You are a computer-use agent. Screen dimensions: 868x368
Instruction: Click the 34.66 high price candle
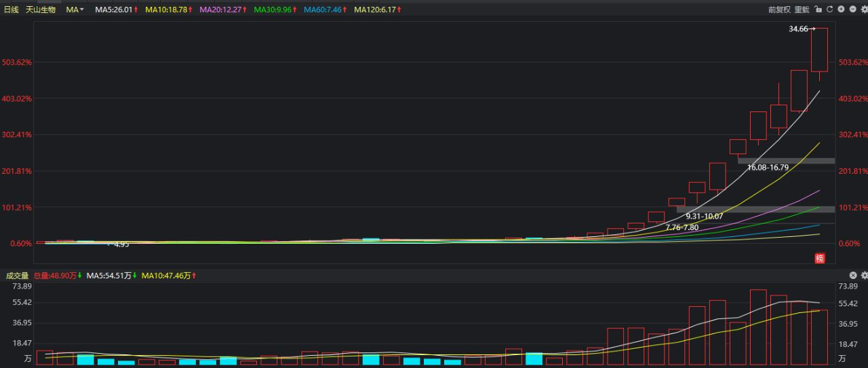(819, 50)
